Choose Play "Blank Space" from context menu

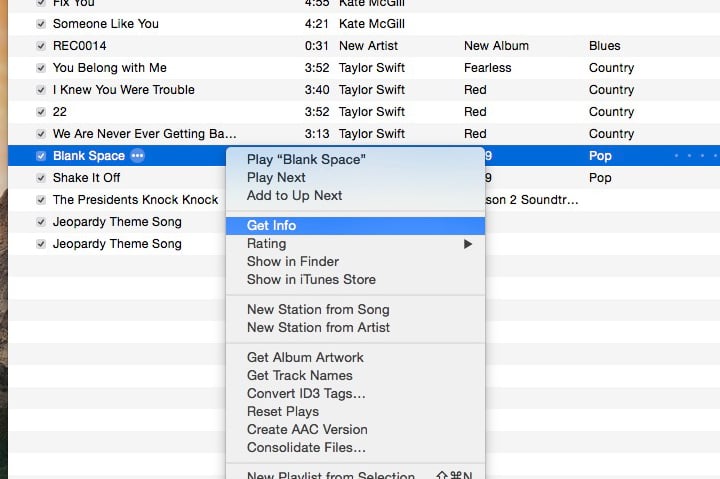(x=355, y=159)
